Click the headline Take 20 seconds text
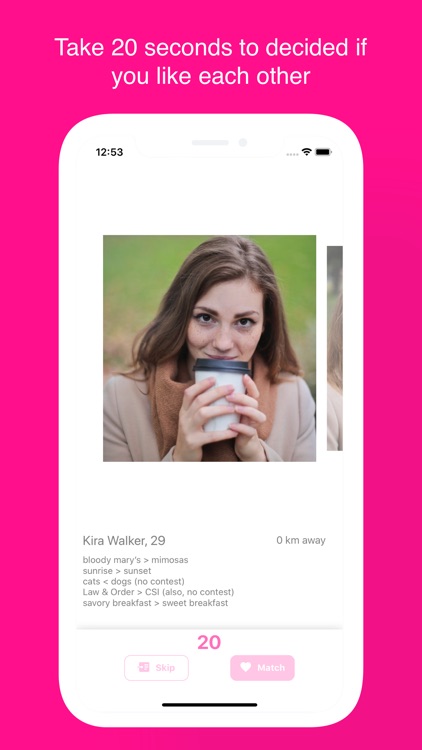Screen dimensions: 422x750 pos(211,62)
